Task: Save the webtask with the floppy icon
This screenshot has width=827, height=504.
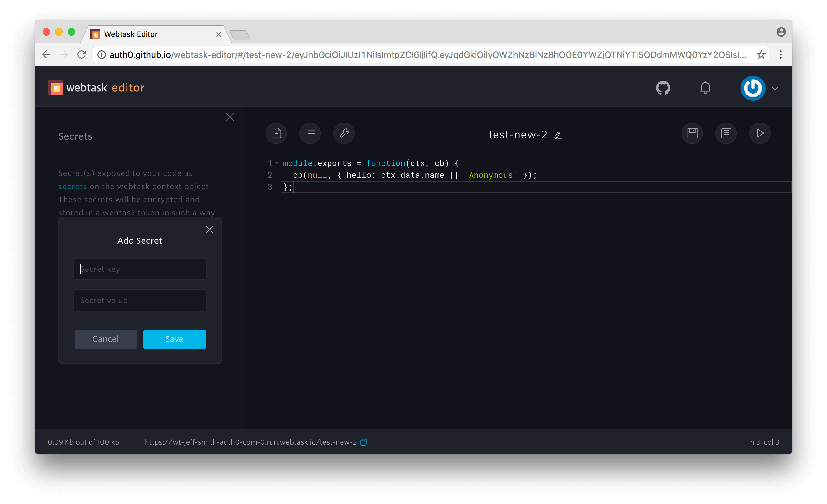Action: tap(692, 133)
